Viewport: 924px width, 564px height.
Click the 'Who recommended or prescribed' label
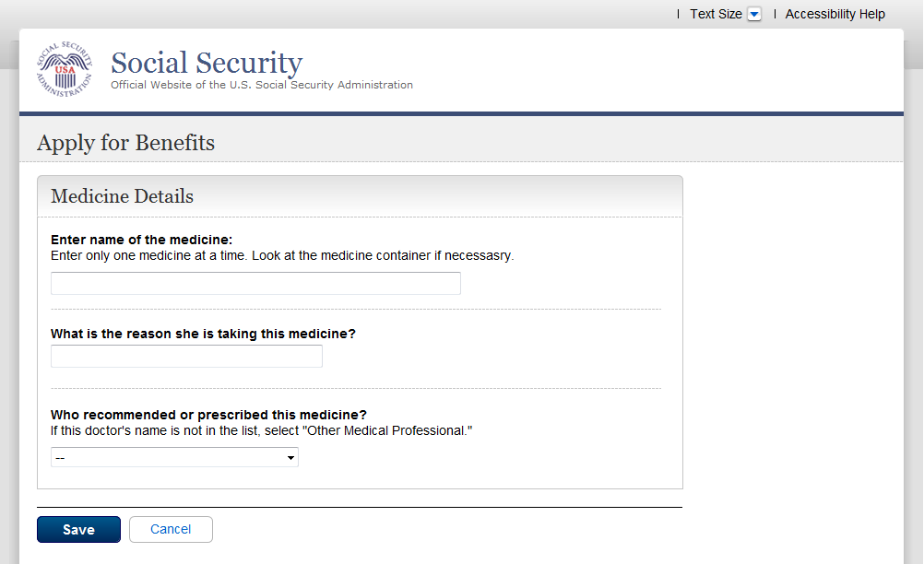pyautogui.click(x=208, y=415)
